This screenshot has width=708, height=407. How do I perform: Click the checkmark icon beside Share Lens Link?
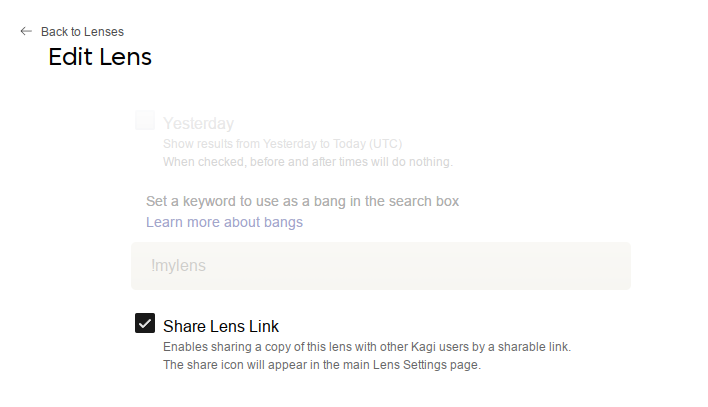click(145, 324)
